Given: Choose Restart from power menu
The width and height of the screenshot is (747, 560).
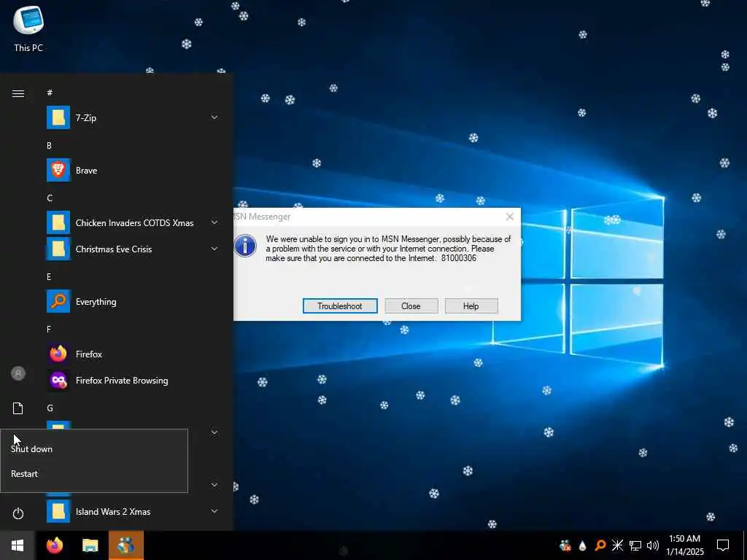Looking at the screenshot, I should (x=94, y=474).
